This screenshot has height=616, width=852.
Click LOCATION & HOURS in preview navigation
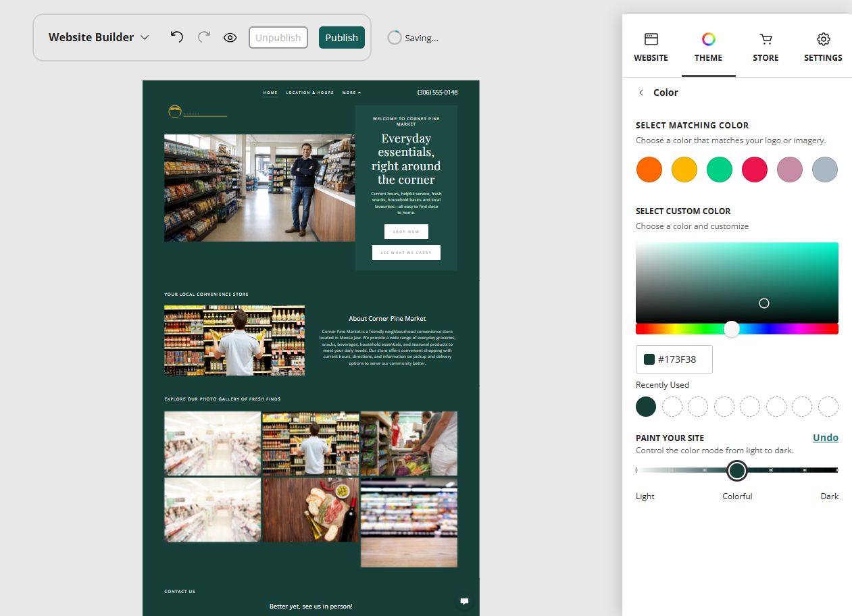tap(310, 93)
